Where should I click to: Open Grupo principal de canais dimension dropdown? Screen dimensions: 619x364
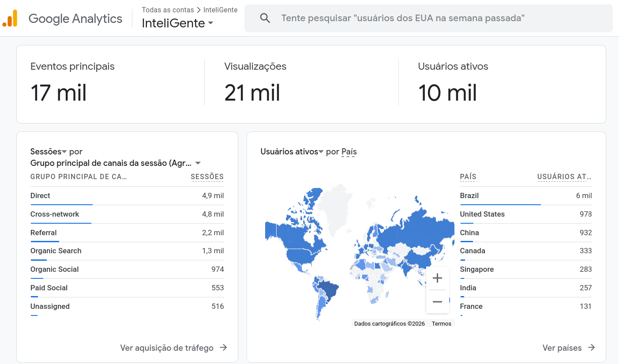[x=198, y=163]
